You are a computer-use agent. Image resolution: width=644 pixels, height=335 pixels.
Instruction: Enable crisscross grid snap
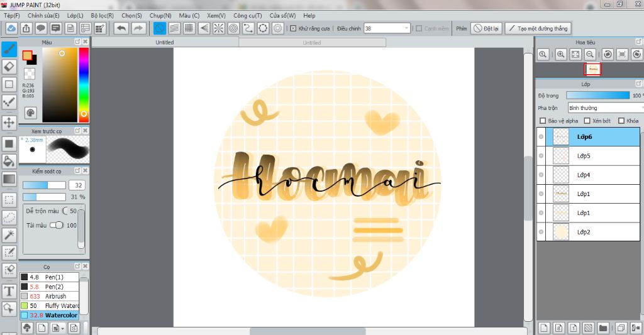point(189,28)
